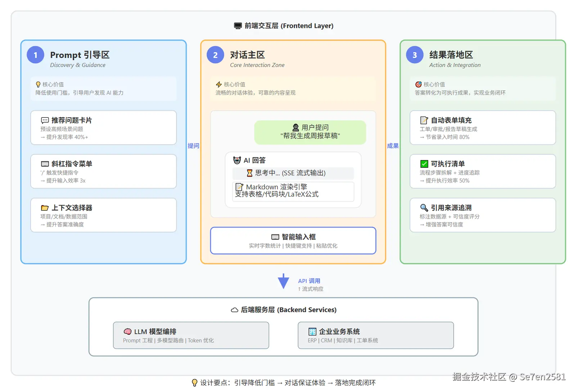Click the user avatar icon beside 用户提问
576x392 pixels.
[x=296, y=128]
